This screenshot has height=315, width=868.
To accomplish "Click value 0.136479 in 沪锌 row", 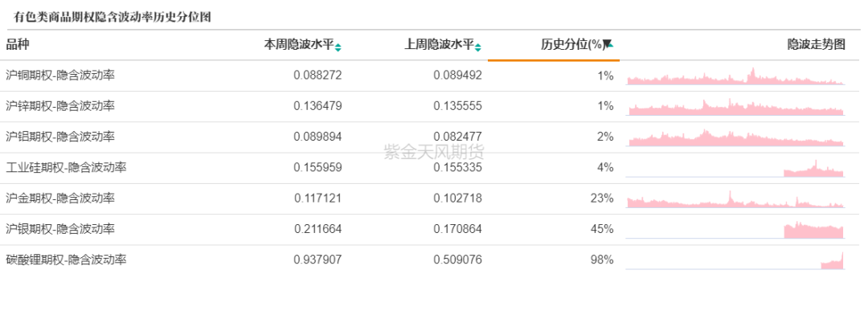I will tap(317, 106).
